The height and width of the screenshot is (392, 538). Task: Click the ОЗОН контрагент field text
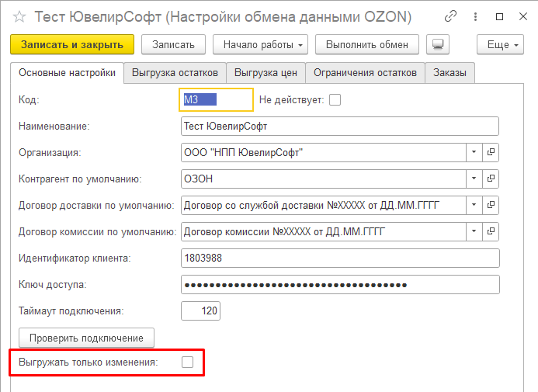click(x=198, y=179)
